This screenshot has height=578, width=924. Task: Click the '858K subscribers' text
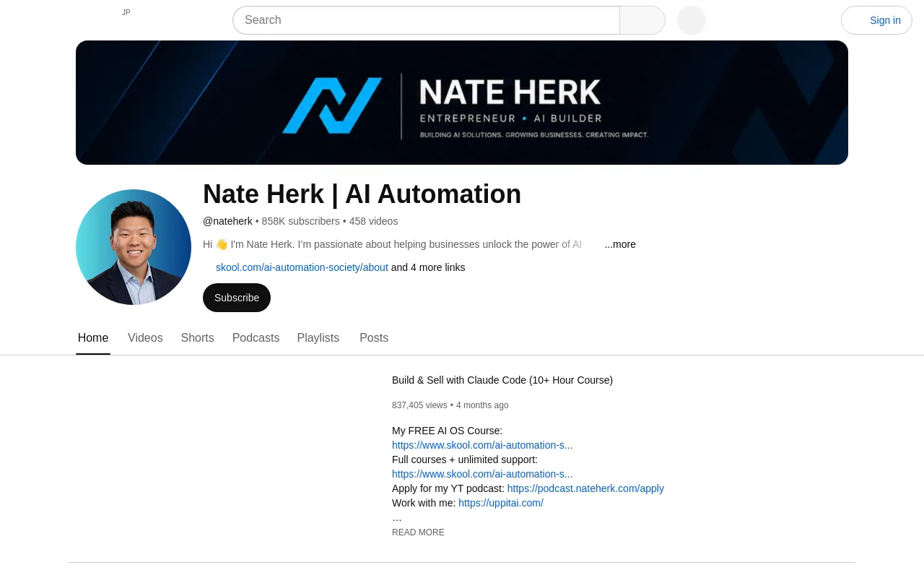300,221
